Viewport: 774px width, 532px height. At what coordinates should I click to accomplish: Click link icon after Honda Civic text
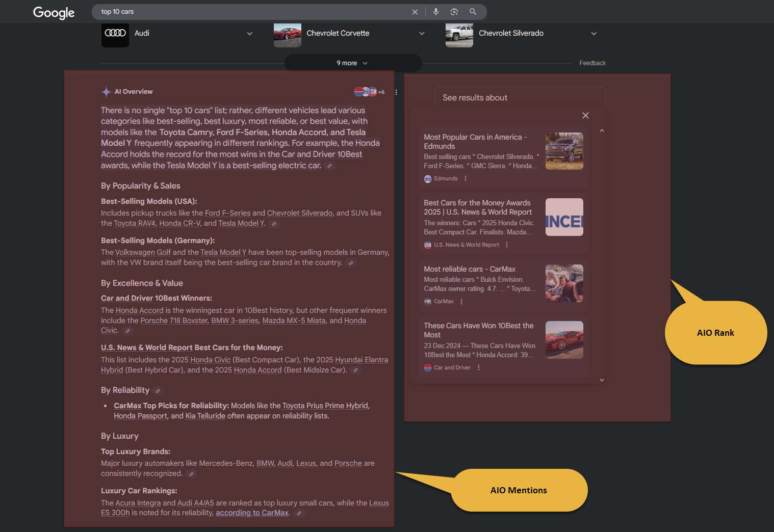point(127,331)
